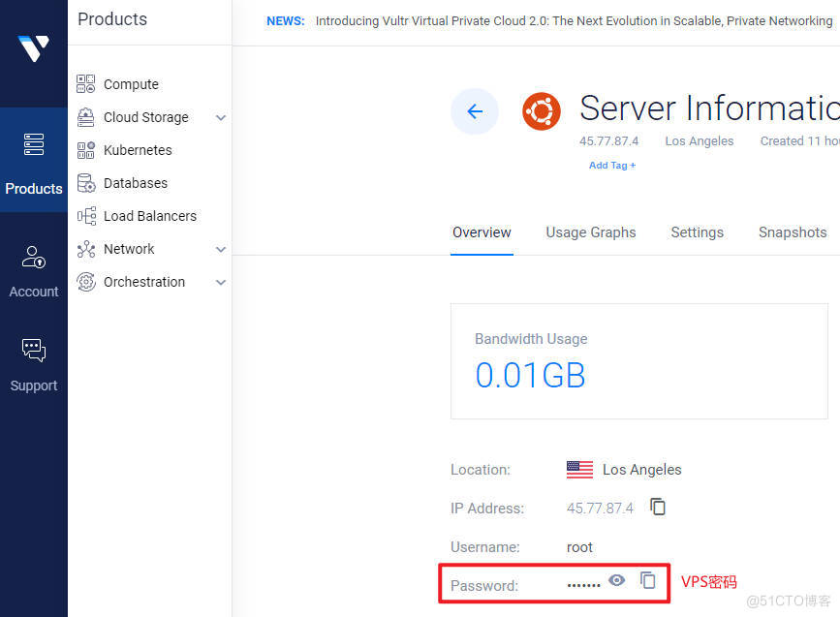Click the Kubernetes menu icon
840x617 pixels.
(x=86, y=150)
